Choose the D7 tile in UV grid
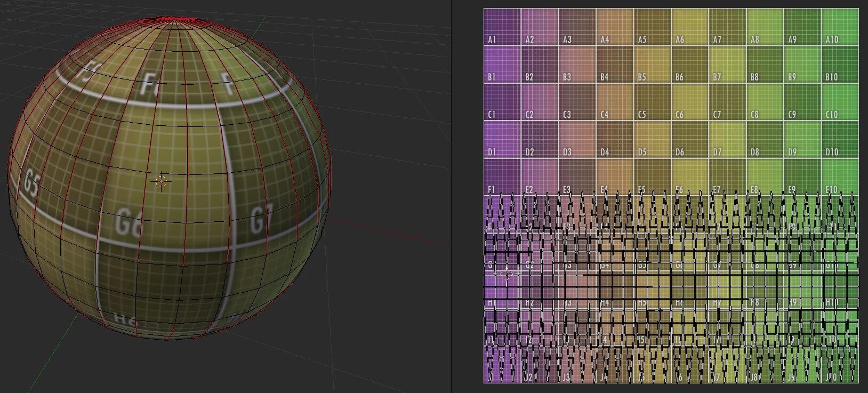 coord(727,139)
